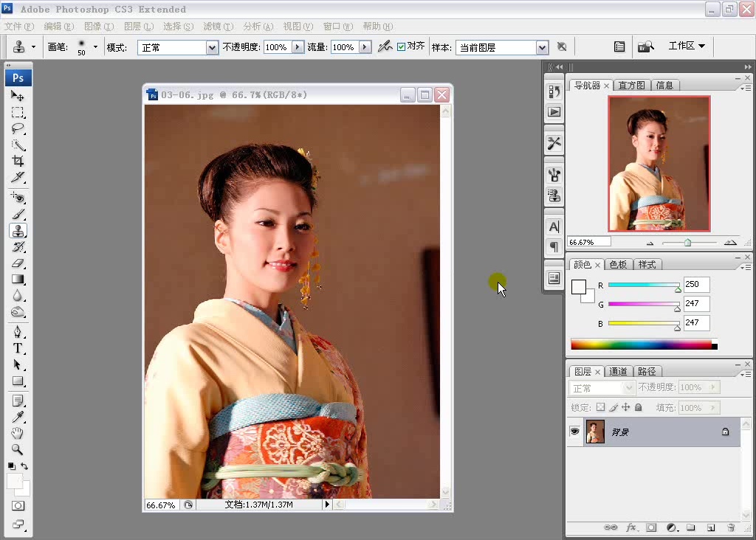Hide the 背景 layer with the eye icon
756x540 pixels.
pos(574,432)
